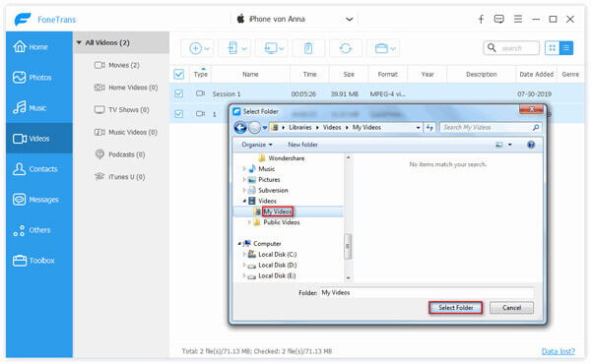Click the export to device icon
Viewport: 591px width, 364px height.
point(232,48)
